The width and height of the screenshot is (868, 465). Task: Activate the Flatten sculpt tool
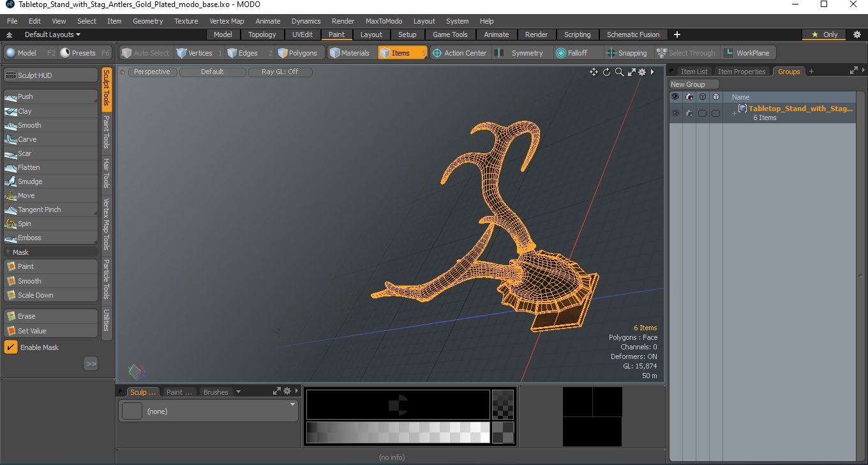click(50, 167)
